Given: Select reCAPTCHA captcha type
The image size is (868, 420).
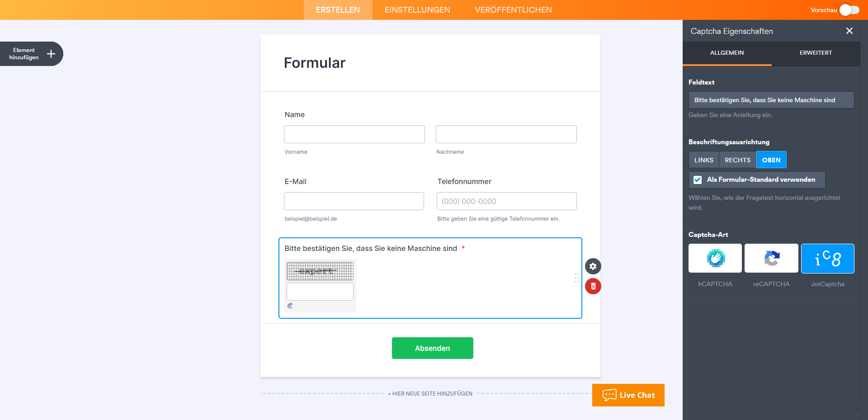Looking at the screenshot, I should click(771, 258).
